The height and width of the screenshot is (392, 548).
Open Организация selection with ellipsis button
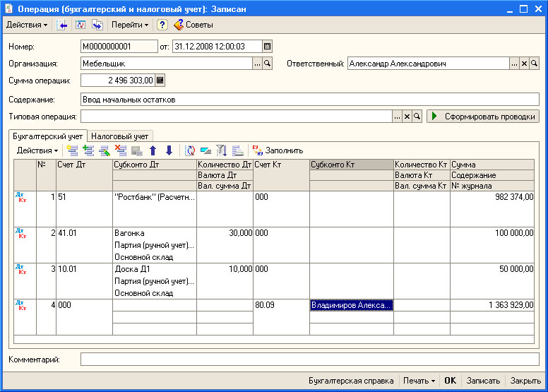[x=257, y=64]
